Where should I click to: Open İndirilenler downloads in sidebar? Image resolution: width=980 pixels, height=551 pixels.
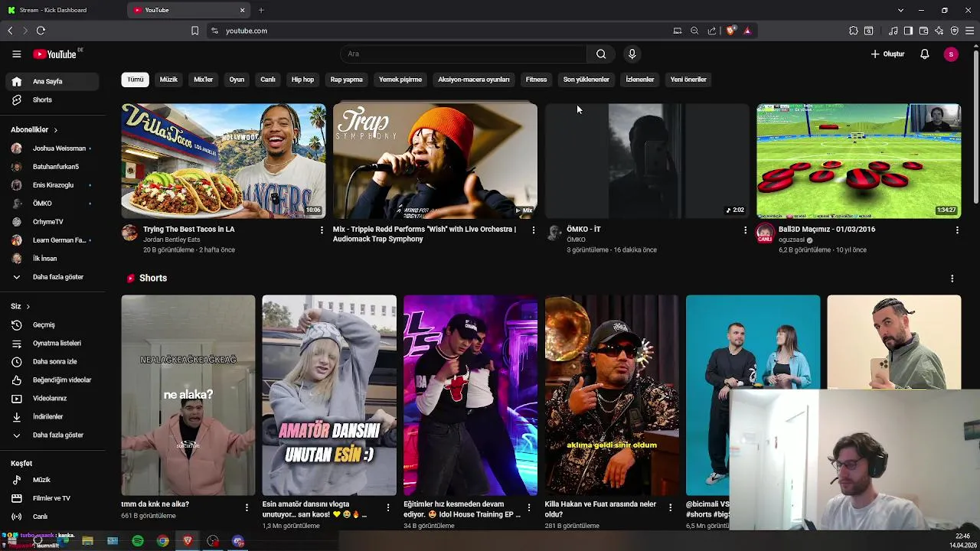point(51,416)
